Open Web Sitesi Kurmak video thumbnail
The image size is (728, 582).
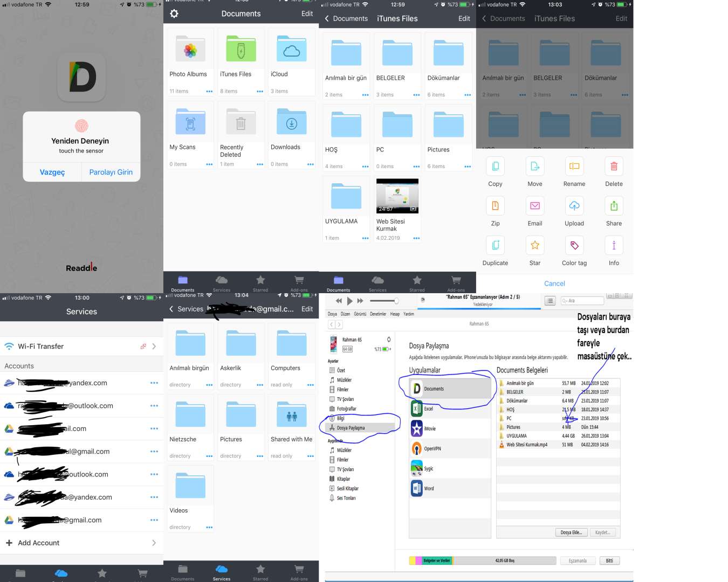click(397, 196)
